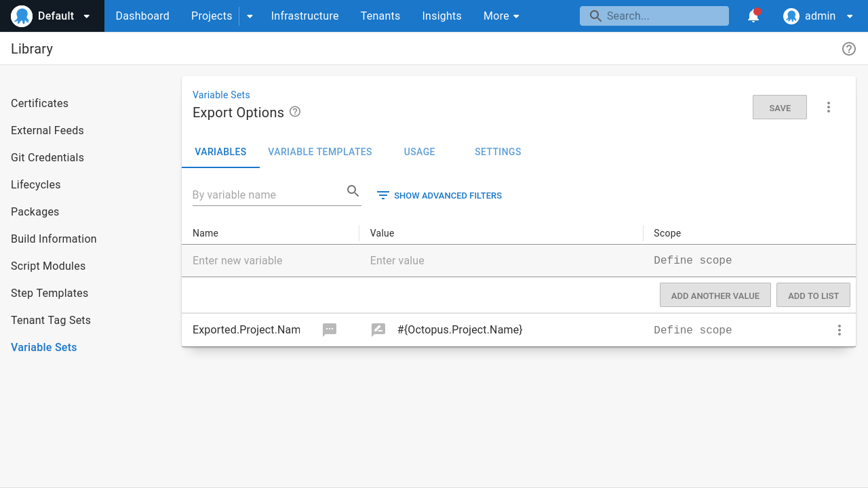Click the help icon at top right
The image size is (868, 488).
pyautogui.click(x=848, y=49)
